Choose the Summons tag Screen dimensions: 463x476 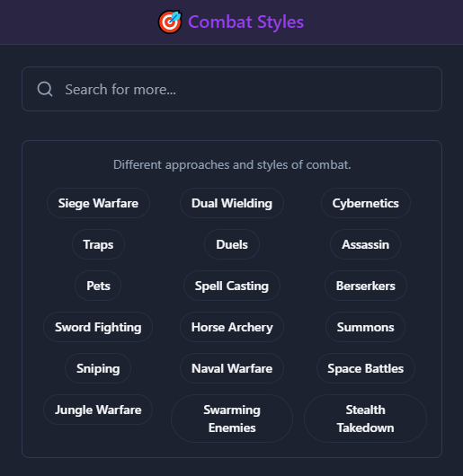(366, 327)
